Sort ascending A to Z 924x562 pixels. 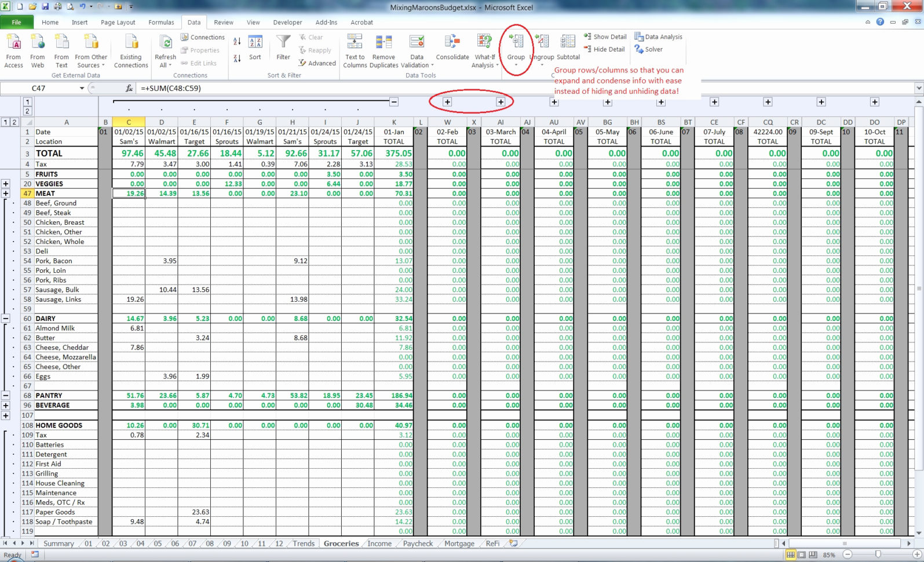pyautogui.click(x=238, y=42)
